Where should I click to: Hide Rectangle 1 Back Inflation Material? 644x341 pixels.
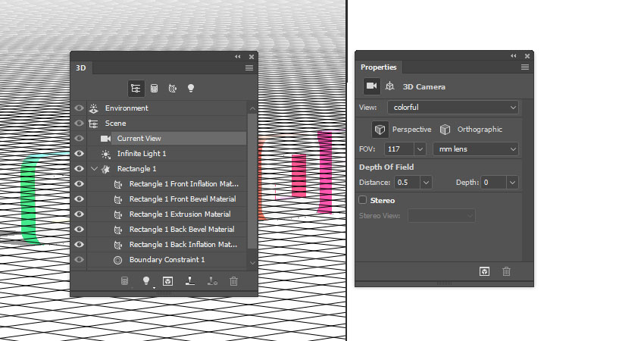pos(79,245)
